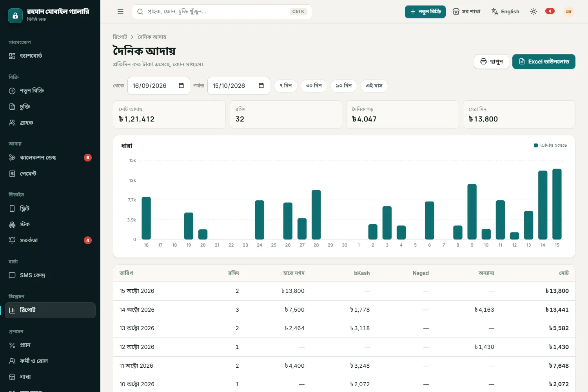This screenshot has width=588, height=392.
Task: Click the সেরা দিন ৳13,800 card
Action: pyautogui.click(x=519, y=114)
